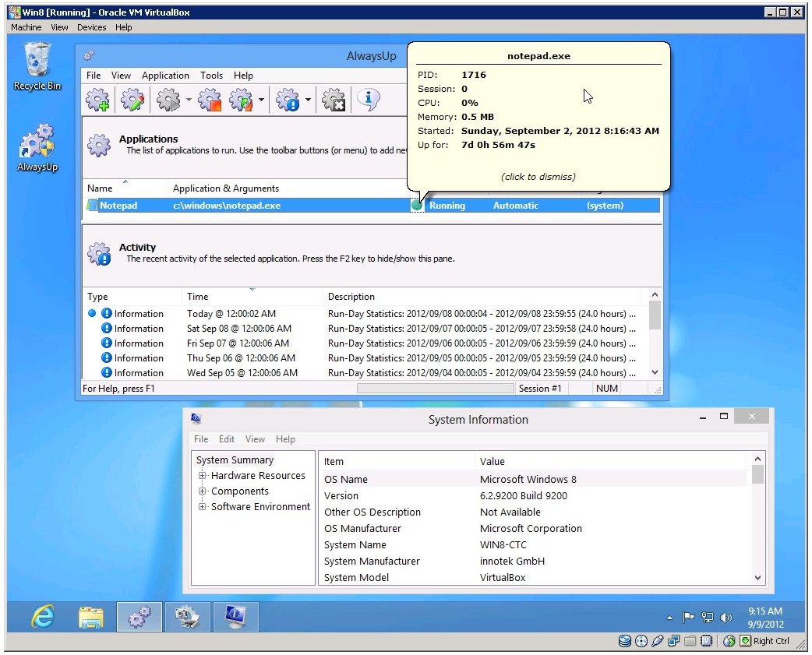Show hidden tray icons arrow

669,618
